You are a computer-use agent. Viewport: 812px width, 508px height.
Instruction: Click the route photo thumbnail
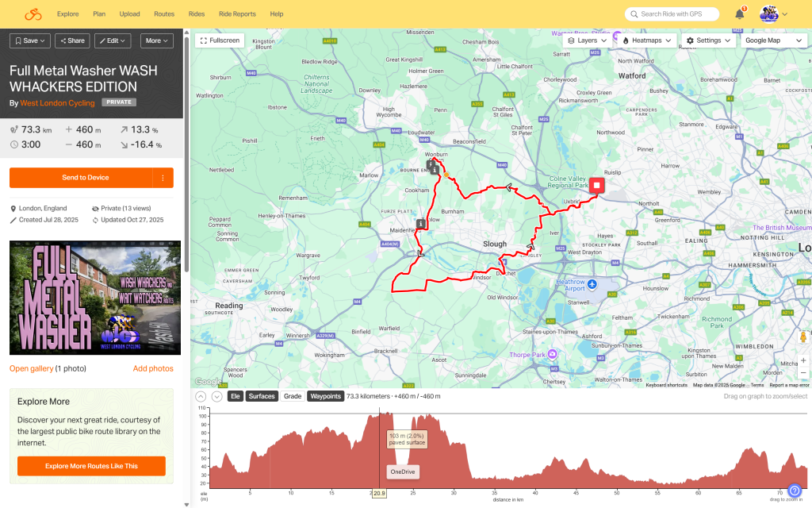pos(95,298)
